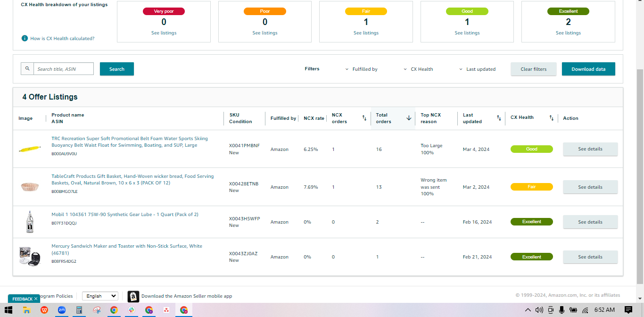Click NCX rate 7.69% cell
644x317 pixels.
[311, 187]
